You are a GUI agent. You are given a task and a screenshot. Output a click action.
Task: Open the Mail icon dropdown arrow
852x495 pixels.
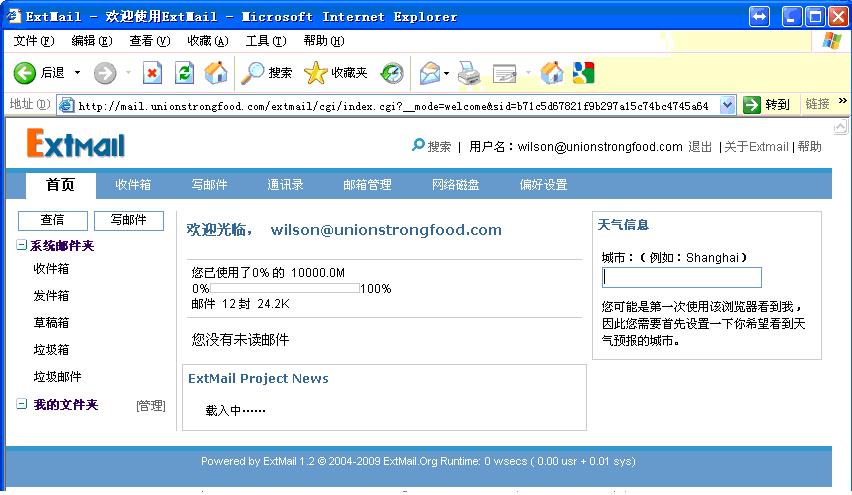click(446, 73)
